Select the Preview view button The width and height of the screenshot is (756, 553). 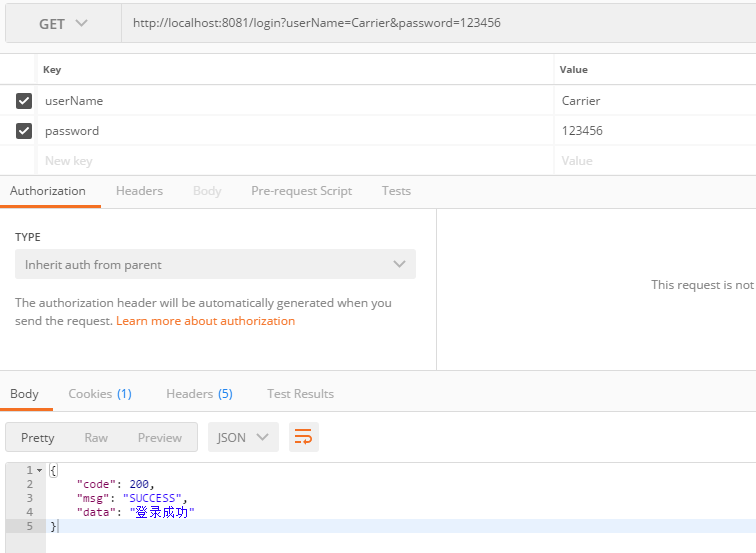pyautogui.click(x=160, y=438)
